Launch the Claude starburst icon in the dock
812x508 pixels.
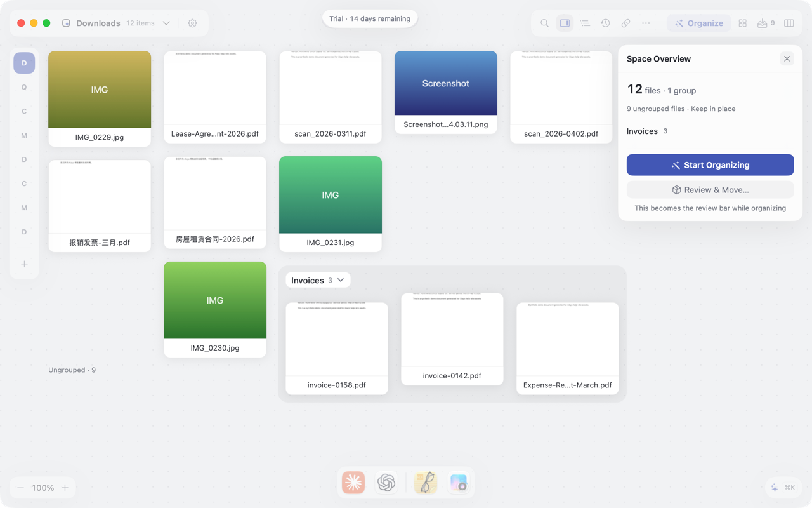point(353,483)
